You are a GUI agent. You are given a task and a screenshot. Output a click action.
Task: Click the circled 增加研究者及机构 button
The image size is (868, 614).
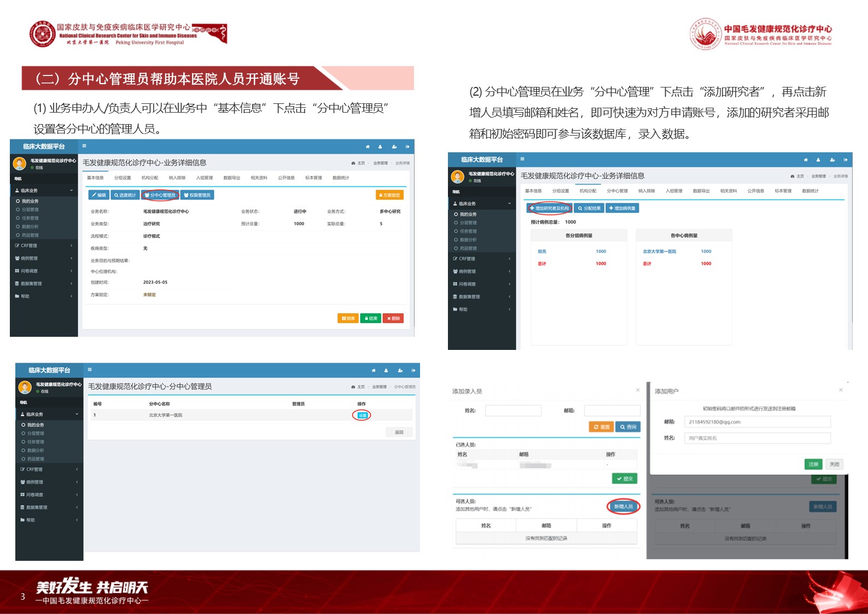coord(549,208)
